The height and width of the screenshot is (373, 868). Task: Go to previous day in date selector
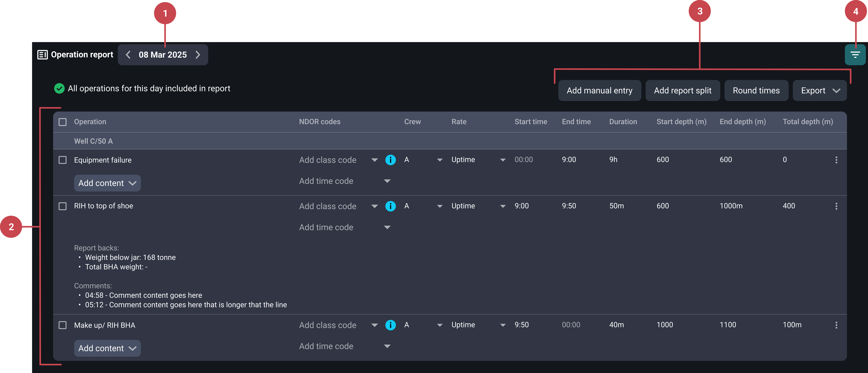[x=128, y=55]
